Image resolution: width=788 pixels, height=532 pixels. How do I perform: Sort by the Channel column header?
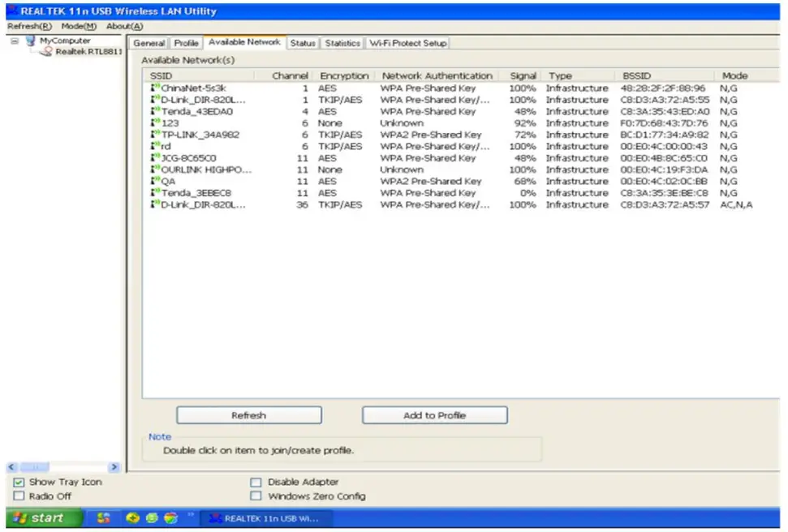286,76
